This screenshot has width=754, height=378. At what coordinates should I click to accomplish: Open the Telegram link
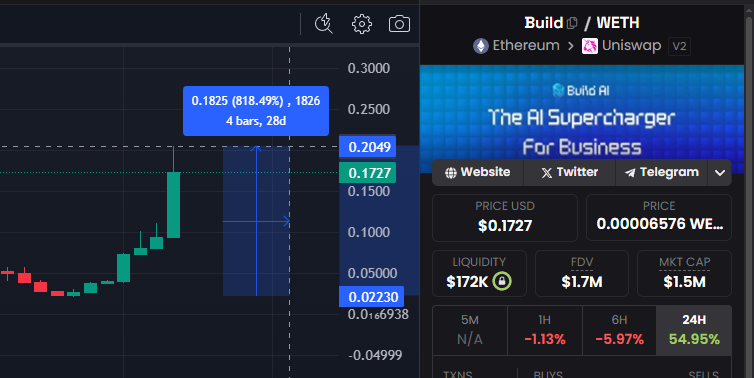pos(662,172)
